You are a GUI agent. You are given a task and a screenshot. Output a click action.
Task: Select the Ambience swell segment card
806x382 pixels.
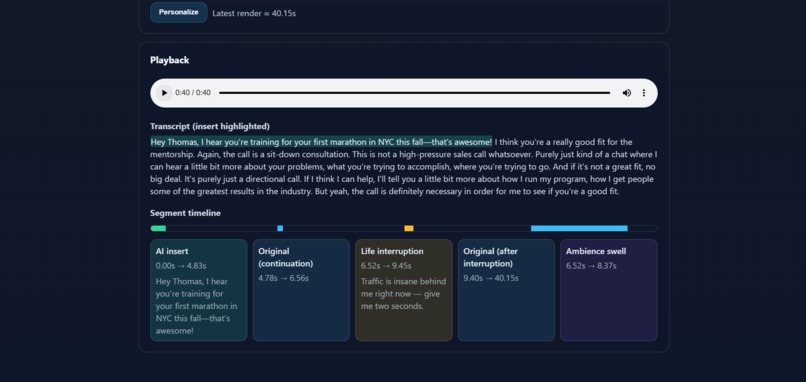pyautogui.click(x=609, y=290)
